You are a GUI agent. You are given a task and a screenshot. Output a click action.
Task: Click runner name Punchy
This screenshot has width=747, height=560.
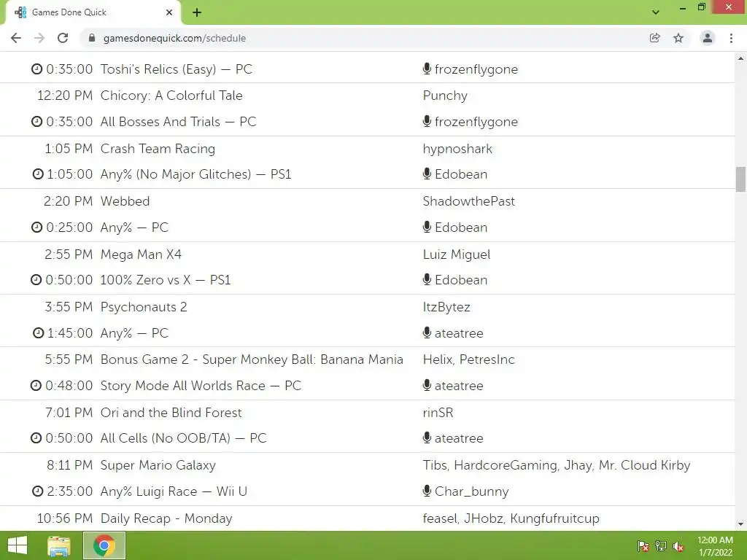tap(445, 96)
